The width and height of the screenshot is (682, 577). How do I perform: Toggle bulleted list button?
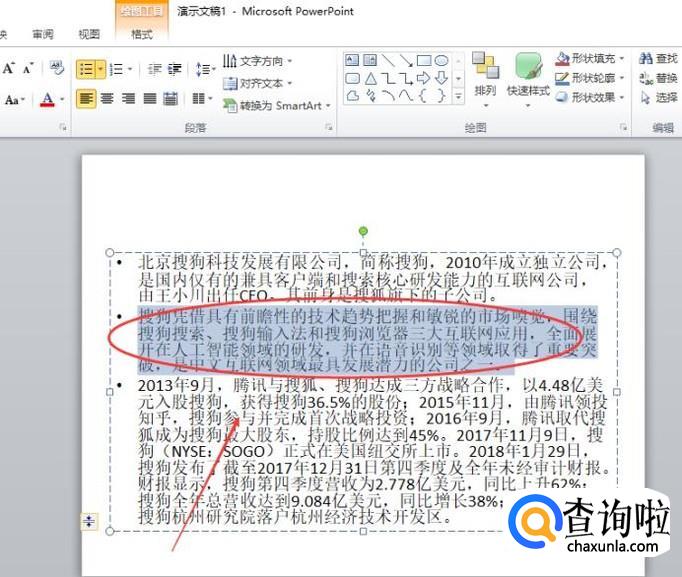click(x=86, y=69)
